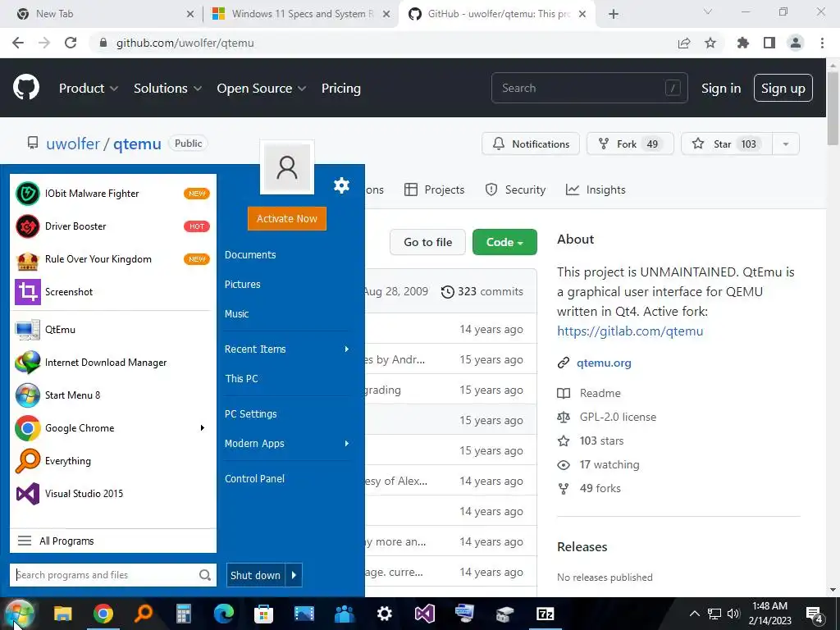840x630 pixels.
Task: Expand the Product navigation dropdown
Action: (x=89, y=89)
